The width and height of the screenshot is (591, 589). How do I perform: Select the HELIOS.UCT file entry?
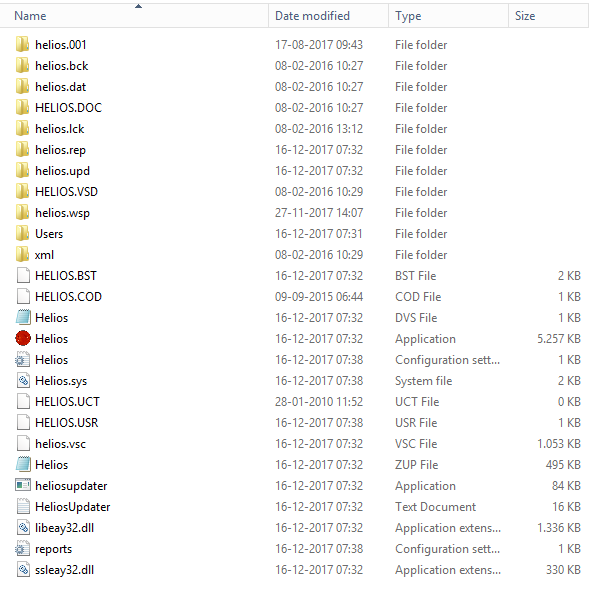(x=67, y=402)
